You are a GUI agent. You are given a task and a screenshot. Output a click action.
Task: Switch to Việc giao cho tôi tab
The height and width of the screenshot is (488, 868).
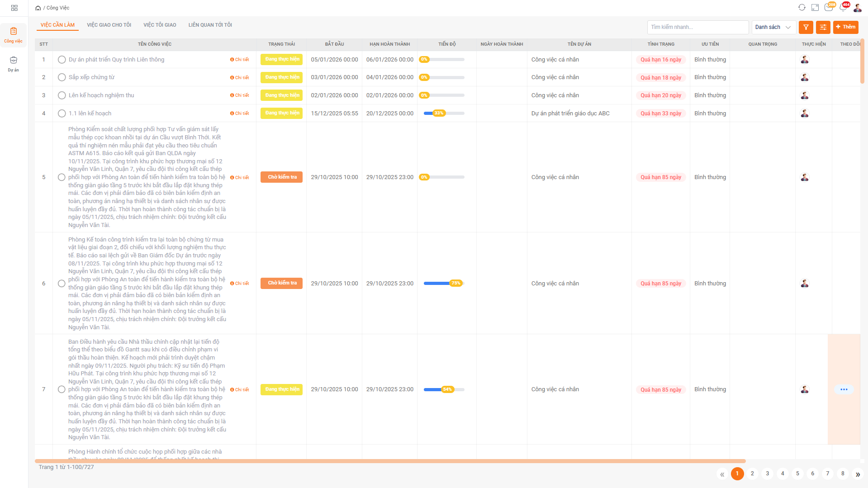pos(109,25)
